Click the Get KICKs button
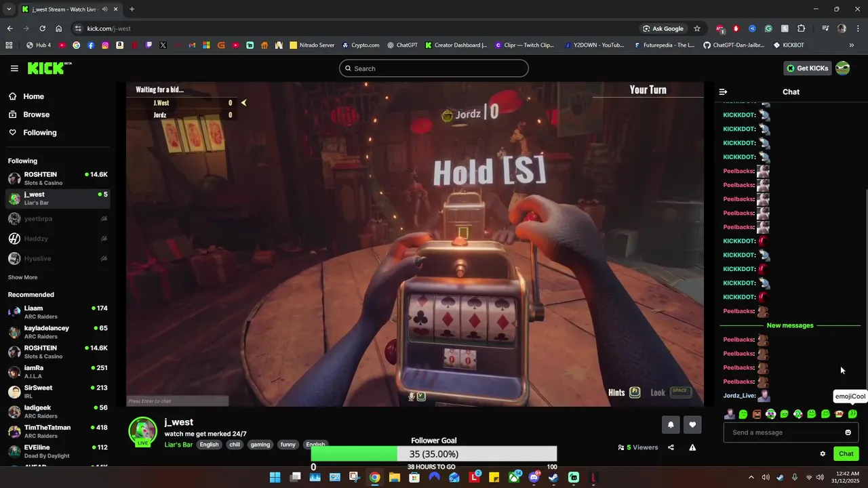This screenshot has height=488, width=868. (x=807, y=68)
